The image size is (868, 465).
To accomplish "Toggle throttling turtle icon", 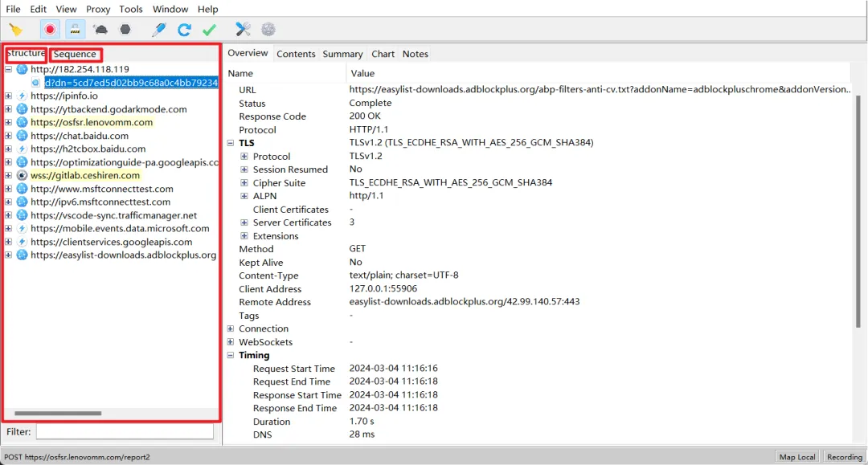I will [x=100, y=29].
